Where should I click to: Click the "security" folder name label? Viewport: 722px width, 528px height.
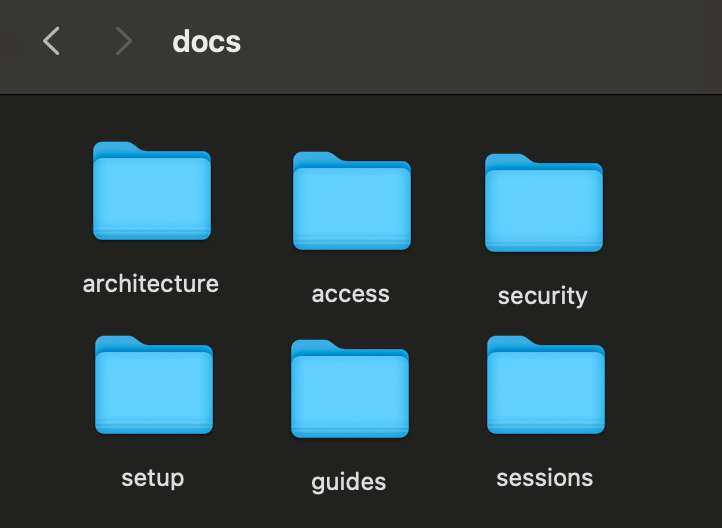pos(543,296)
